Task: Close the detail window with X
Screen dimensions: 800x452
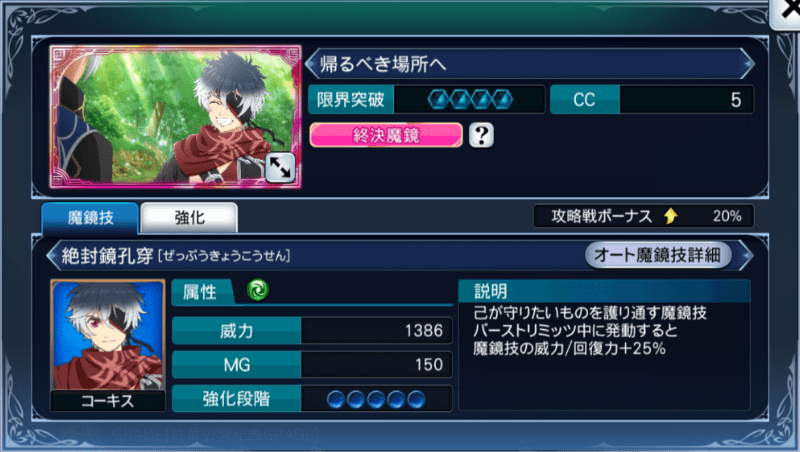Action: click(787, 13)
